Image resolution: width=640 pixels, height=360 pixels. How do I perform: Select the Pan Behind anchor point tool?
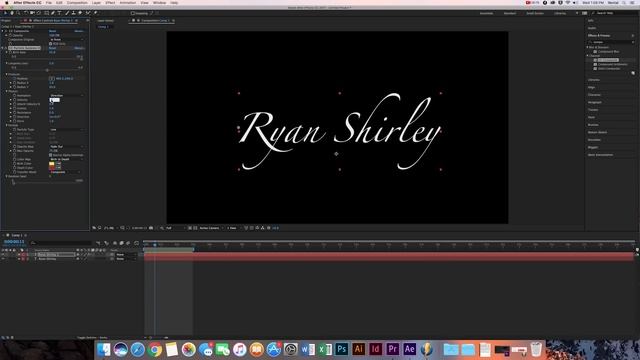point(39,13)
